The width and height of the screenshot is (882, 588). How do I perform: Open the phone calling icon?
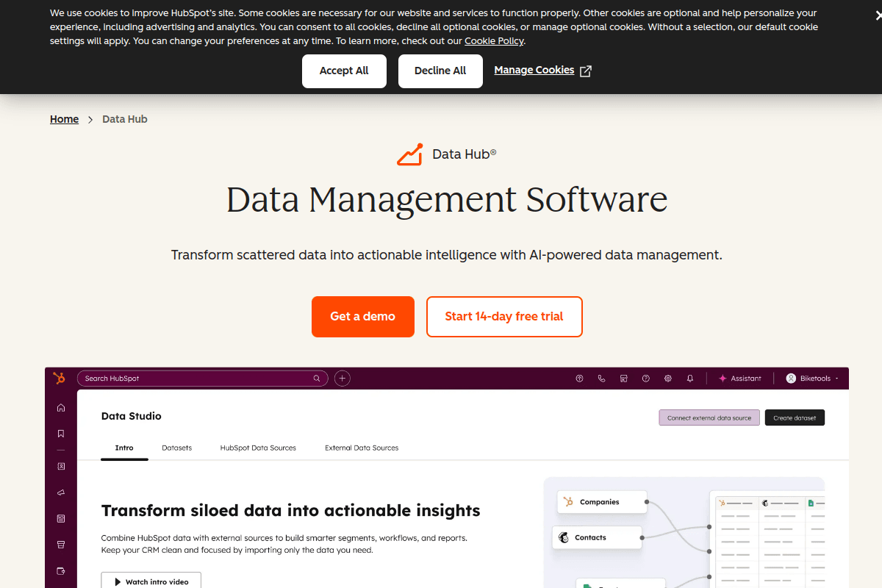[x=601, y=379]
